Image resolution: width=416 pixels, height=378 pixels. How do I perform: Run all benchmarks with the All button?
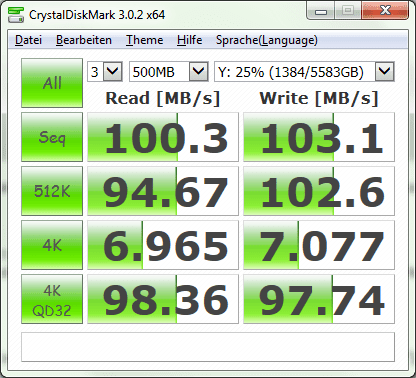click(52, 83)
